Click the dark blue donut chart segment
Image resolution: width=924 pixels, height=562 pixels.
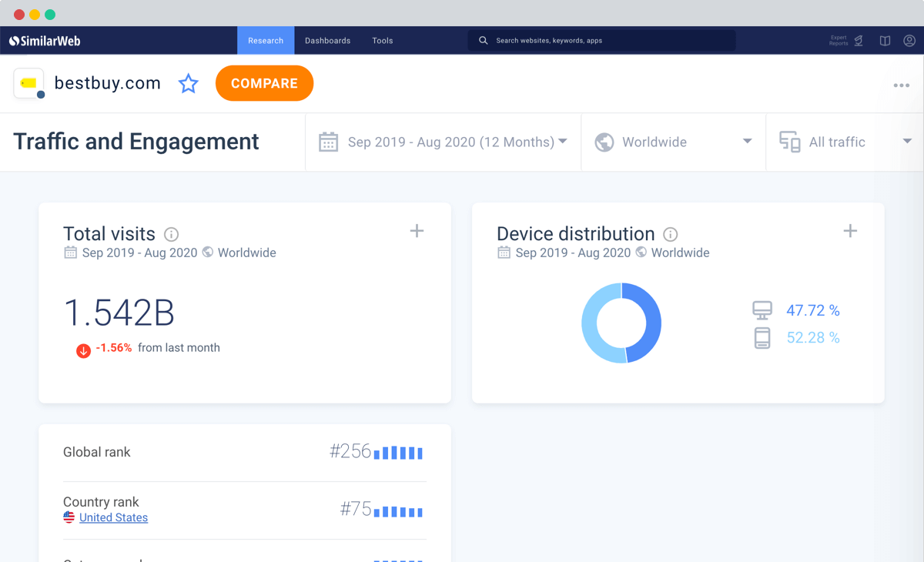(x=650, y=323)
